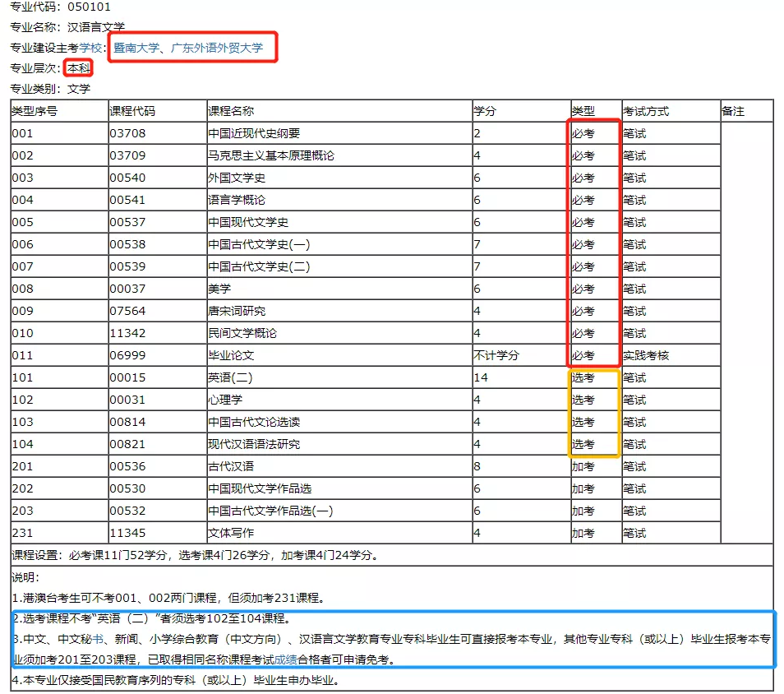Click the blue 书 link in 中文秘书
This screenshot has width=784, height=694.
[x=98, y=639]
